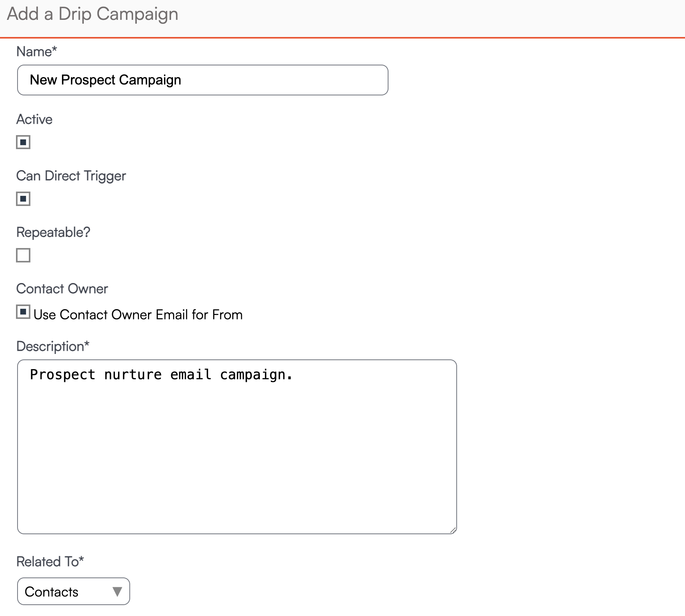The width and height of the screenshot is (685, 616).
Task: Click 'New Prospect Campaign' text in Name field
Action: (x=106, y=80)
